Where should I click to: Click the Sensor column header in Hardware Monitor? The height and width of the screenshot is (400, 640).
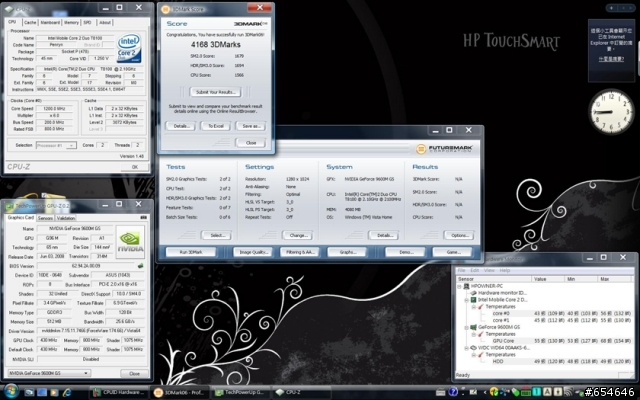(493, 279)
